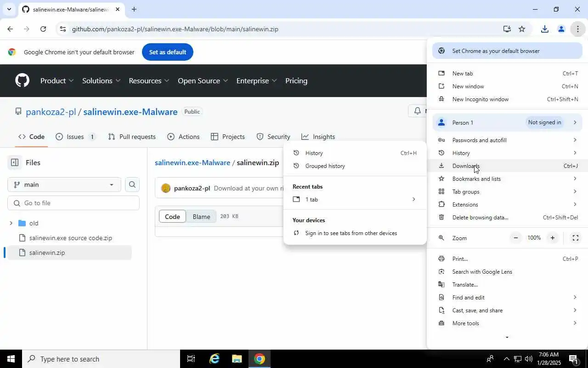Open File Explorer from taskbar
Viewport: 588px width, 368px height.
click(x=237, y=359)
